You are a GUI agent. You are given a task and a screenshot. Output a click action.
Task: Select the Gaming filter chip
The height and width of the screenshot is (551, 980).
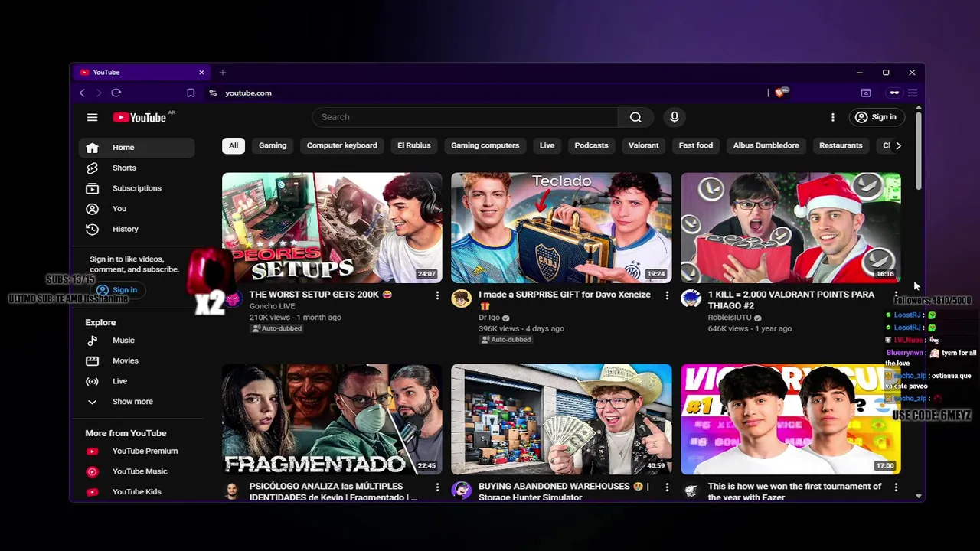coord(273,145)
